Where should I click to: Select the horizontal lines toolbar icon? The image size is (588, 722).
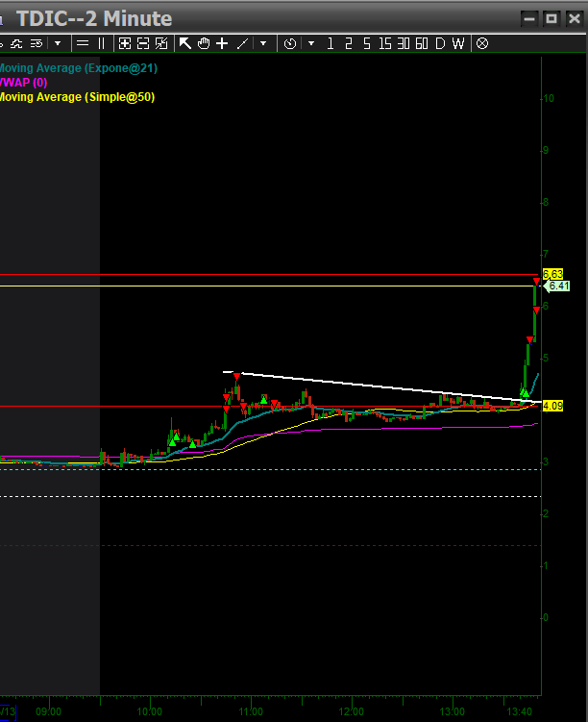pos(83,44)
